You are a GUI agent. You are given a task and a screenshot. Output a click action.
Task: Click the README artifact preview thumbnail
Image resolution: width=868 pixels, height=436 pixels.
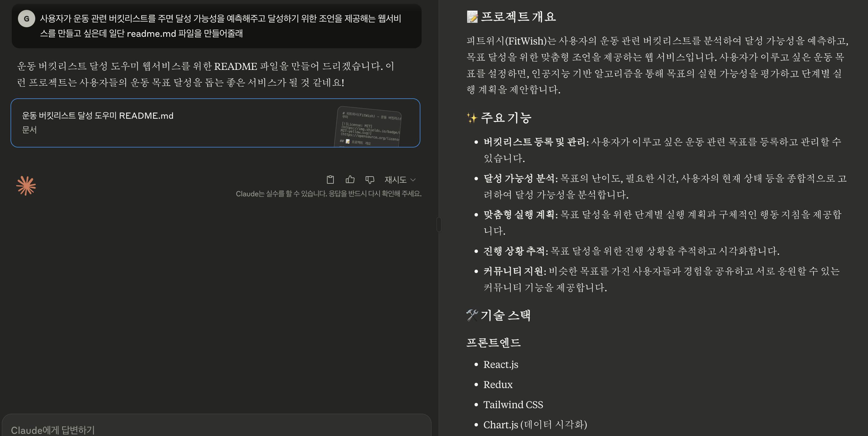[369, 128]
